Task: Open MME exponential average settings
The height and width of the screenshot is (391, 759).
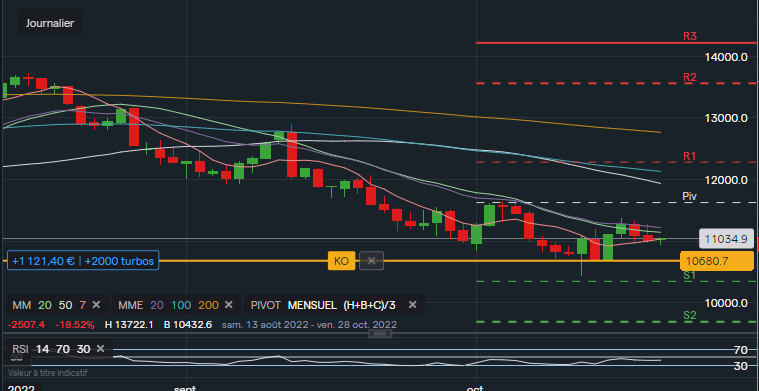Action: point(131,305)
